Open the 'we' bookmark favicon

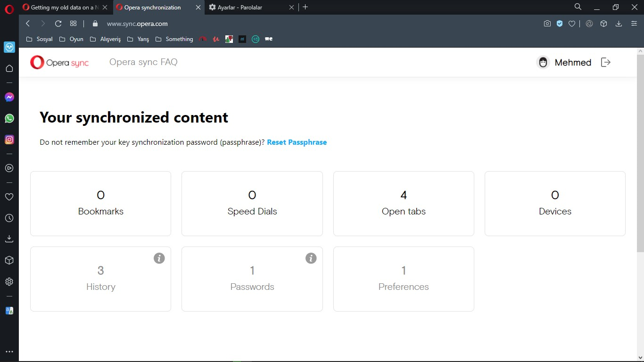[269, 39]
